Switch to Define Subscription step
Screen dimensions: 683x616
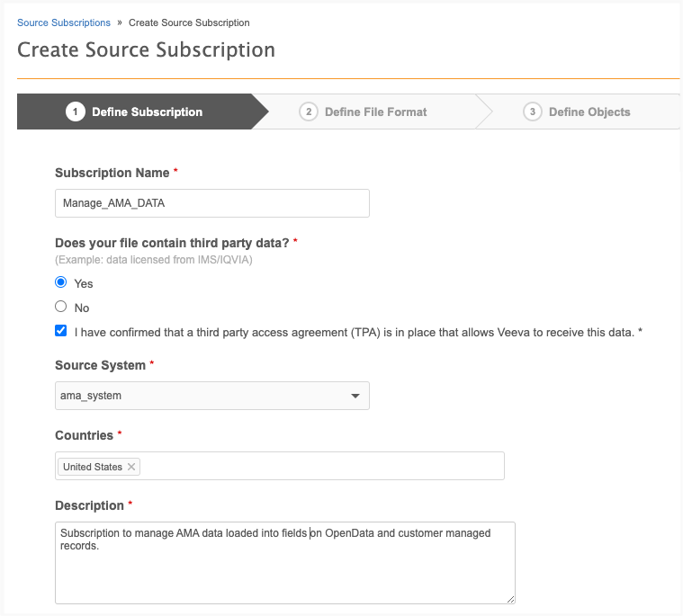(147, 112)
